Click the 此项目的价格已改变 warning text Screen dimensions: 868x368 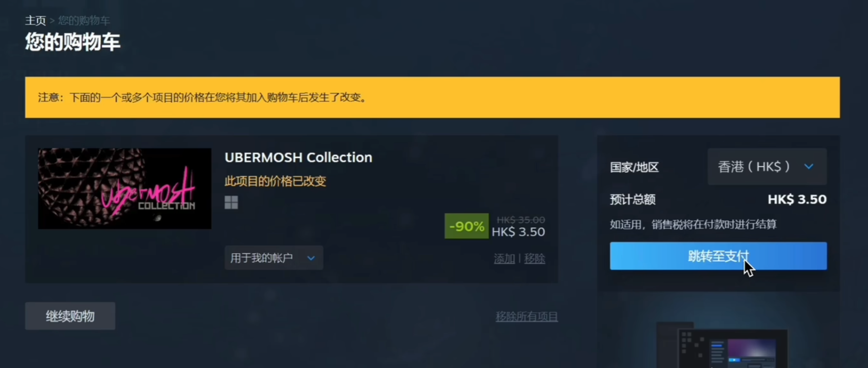pyautogui.click(x=275, y=181)
